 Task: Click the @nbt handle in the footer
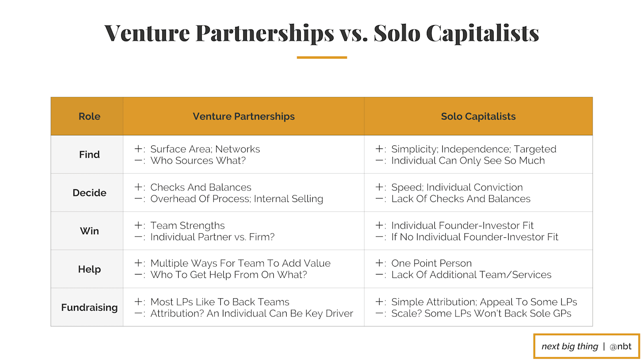tap(621, 347)
